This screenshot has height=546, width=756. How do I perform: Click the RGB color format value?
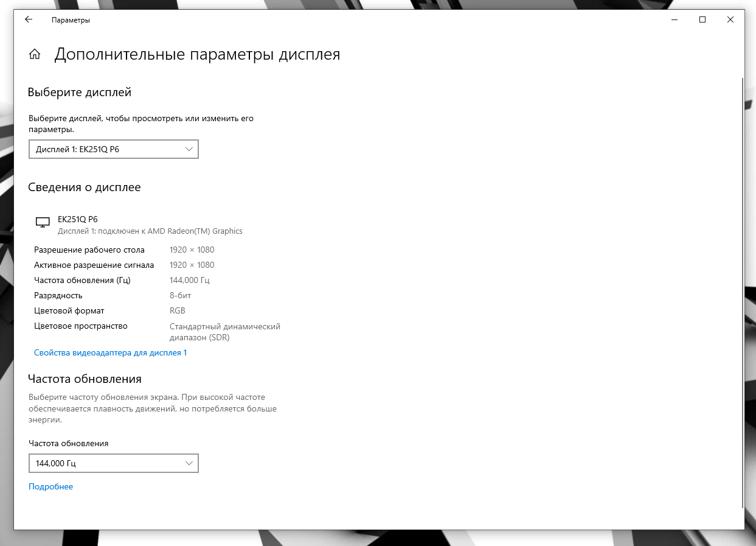coord(178,310)
